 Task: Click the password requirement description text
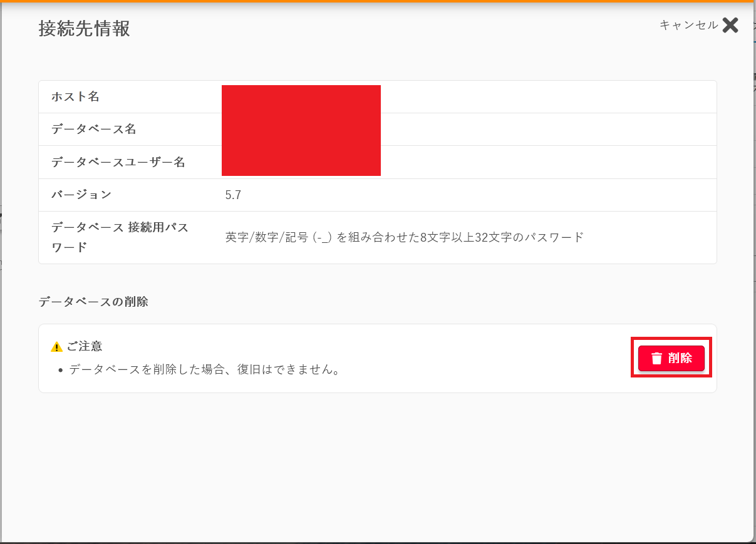404,237
